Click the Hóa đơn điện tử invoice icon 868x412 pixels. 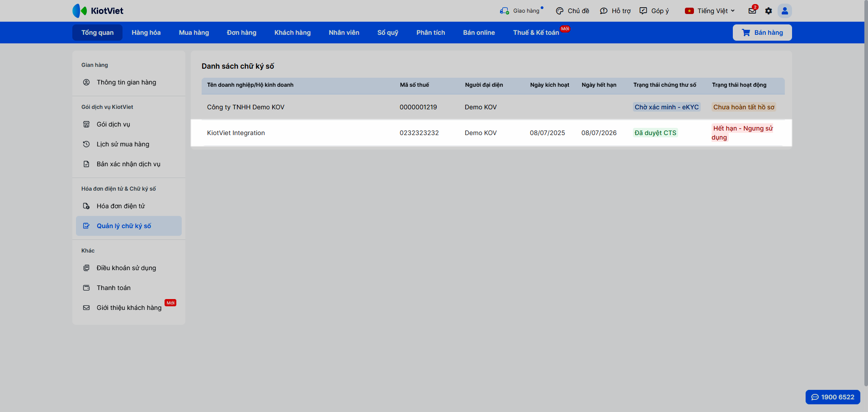[86, 206]
